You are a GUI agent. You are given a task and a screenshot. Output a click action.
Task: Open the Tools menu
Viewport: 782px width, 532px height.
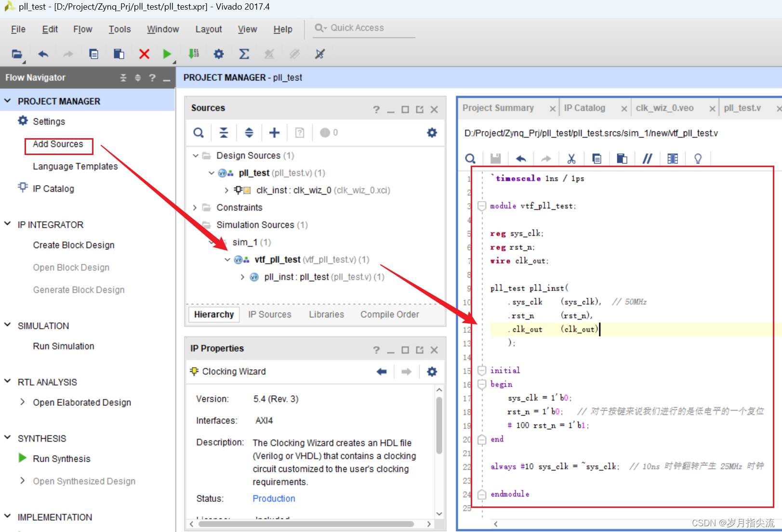coord(119,29)
